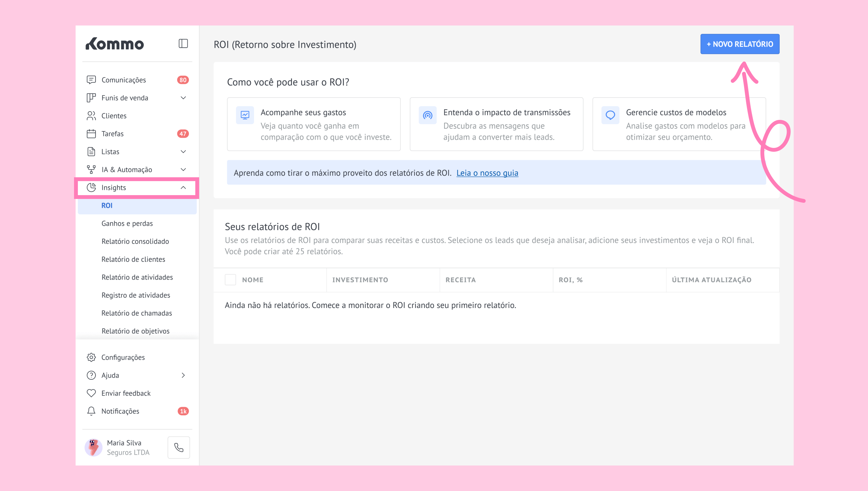
Task: Click the phone call button icon
Action: (179, 447)
